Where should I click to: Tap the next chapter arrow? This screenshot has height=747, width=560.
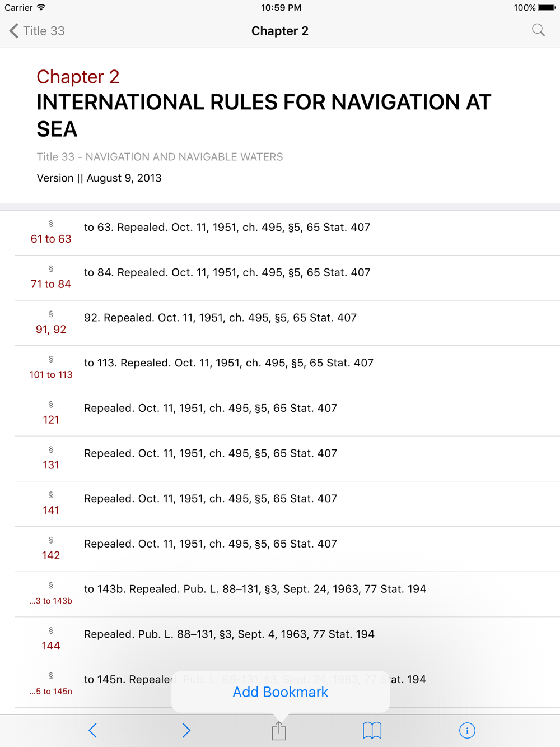pos(186,730)
